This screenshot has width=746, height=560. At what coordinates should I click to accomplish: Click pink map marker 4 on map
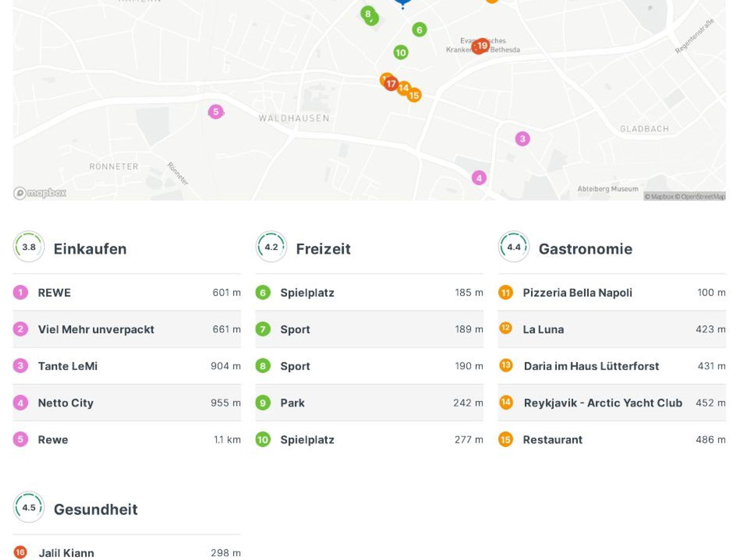(x=479, y=178)
